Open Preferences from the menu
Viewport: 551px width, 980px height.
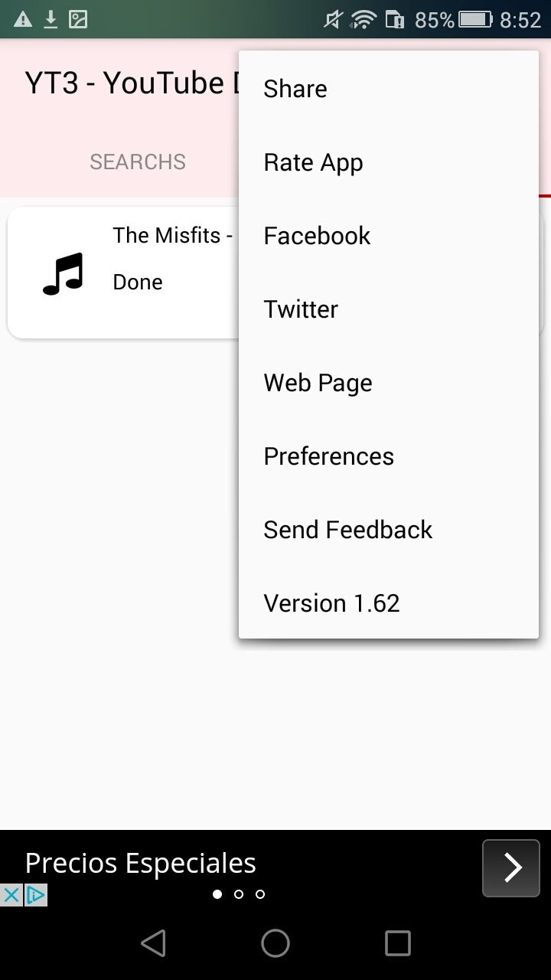328,456
